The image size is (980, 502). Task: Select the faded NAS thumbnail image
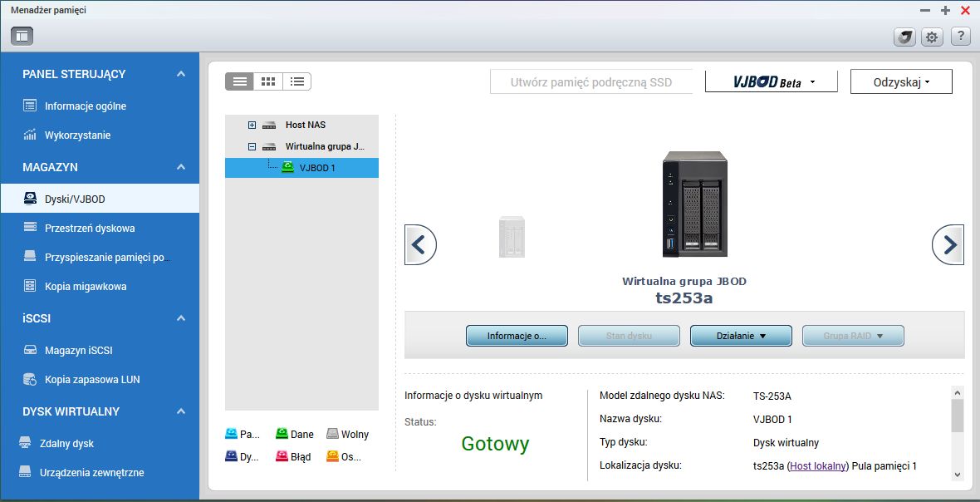512,236
